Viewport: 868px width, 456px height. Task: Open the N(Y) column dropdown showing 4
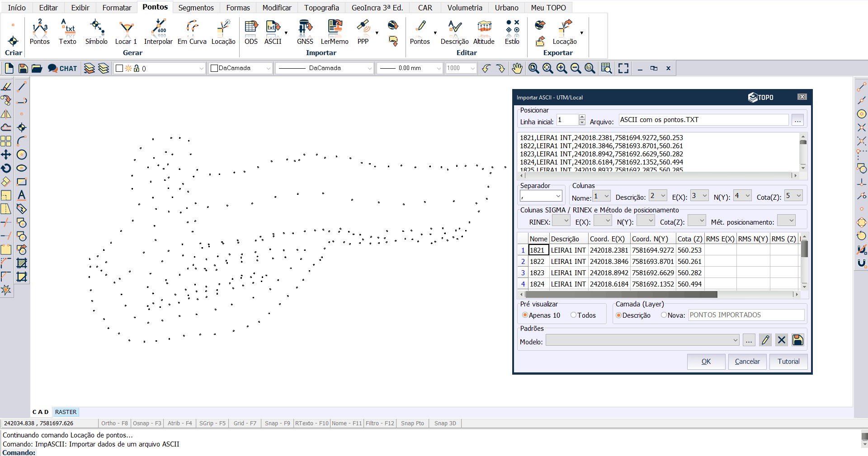point(742,196)
